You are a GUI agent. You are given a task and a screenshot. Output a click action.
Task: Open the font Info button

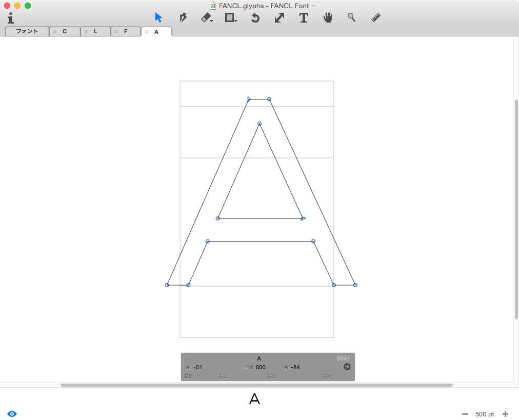[x=11, y=18]
